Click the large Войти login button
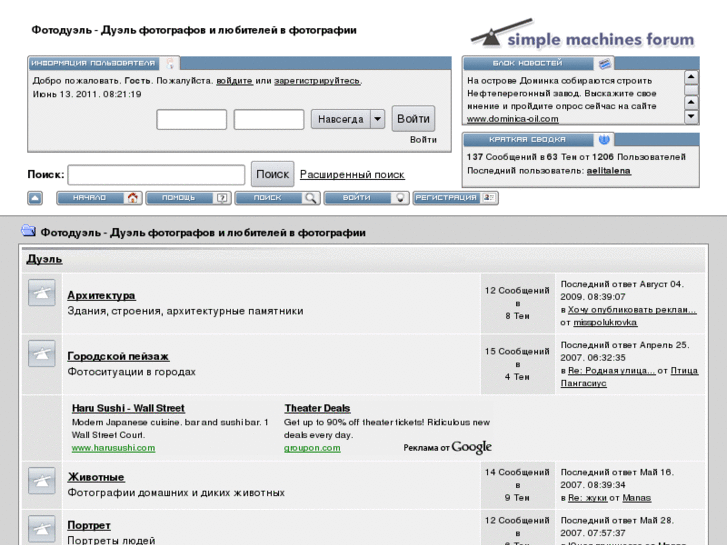727x545 pixels. point(413,119)
